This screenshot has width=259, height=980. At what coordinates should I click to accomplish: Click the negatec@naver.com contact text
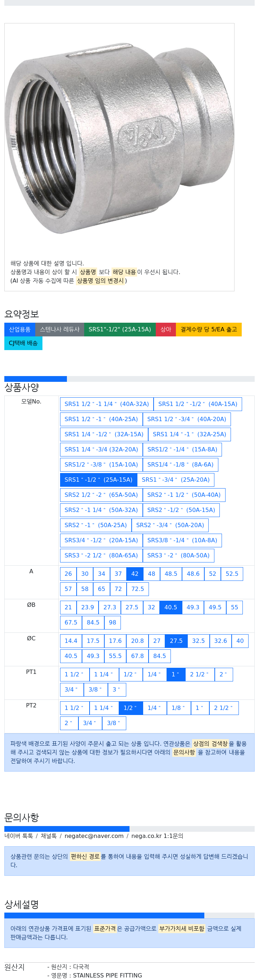pos(94,835)
